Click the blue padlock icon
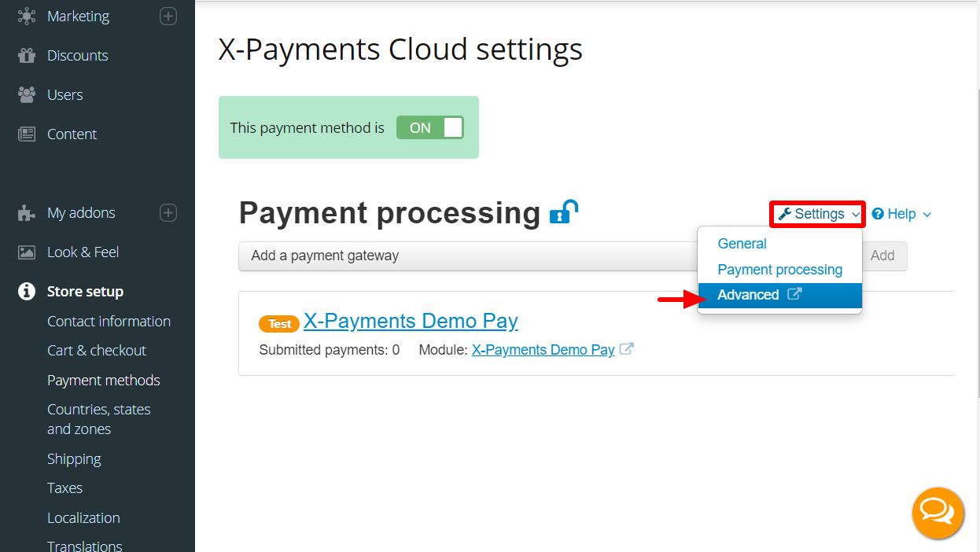This screenshot has width=980, height=552. tap(563, 212)
